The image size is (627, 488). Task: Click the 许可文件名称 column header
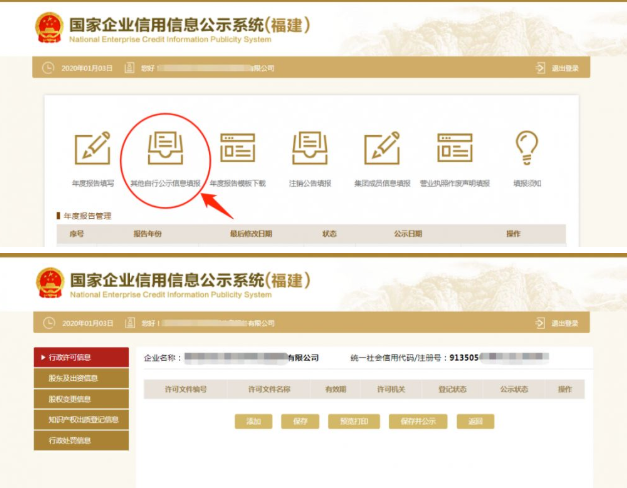point(256,388)
